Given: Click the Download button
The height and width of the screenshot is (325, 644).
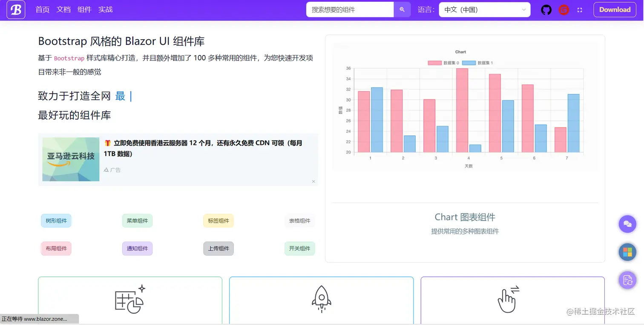Looking at the screenshot, I should click(x=615, y=10).
